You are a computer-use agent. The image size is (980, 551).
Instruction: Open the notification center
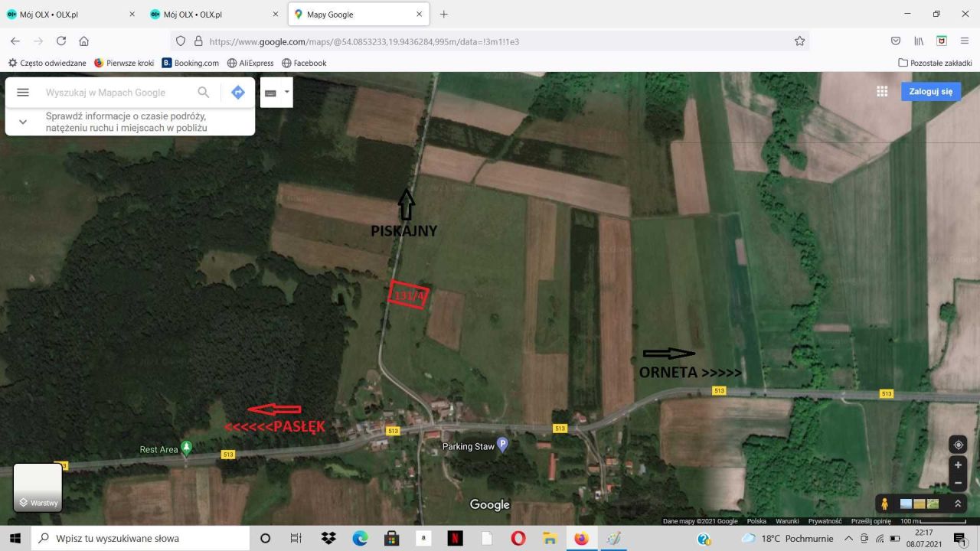coord(959,539)
